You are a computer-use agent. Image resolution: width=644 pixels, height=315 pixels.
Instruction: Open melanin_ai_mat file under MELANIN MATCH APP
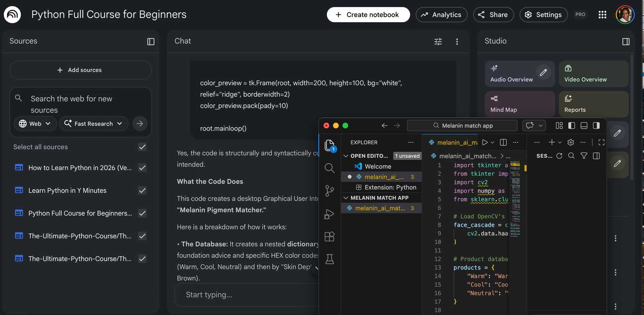[x=381, y=208]
